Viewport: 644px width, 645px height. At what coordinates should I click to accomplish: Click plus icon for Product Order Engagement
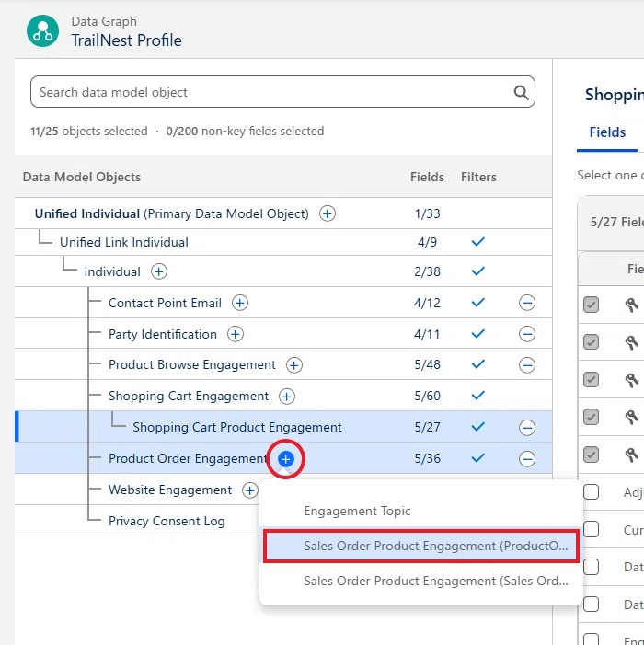point(286,458)
